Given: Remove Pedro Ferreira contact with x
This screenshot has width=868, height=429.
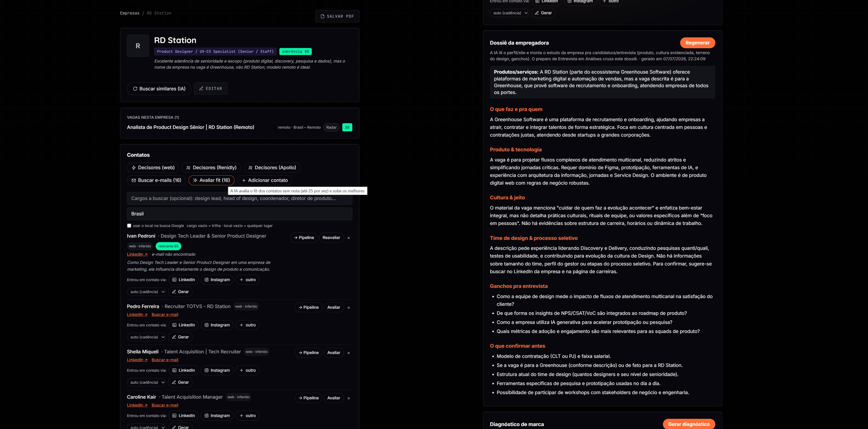Looking at the screenshot, I should coord(349,308).
